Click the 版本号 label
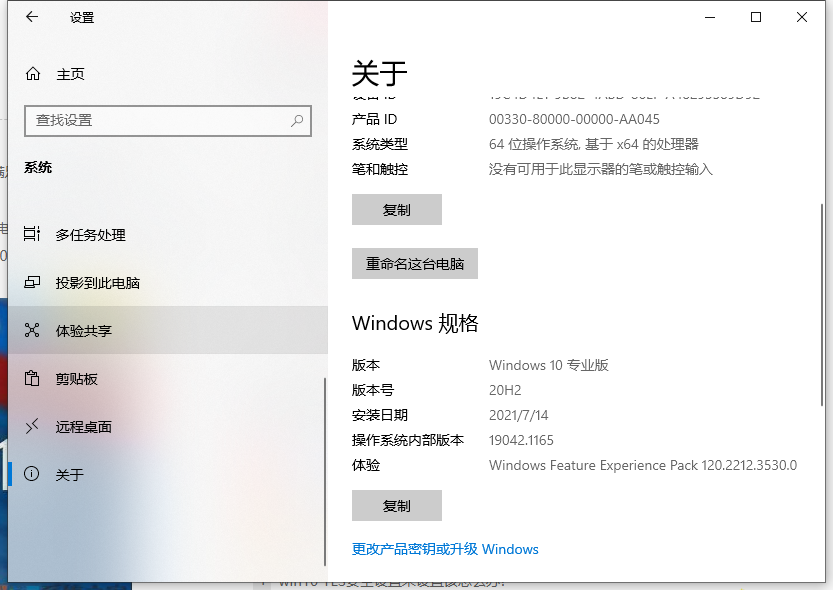 [373, 390]
